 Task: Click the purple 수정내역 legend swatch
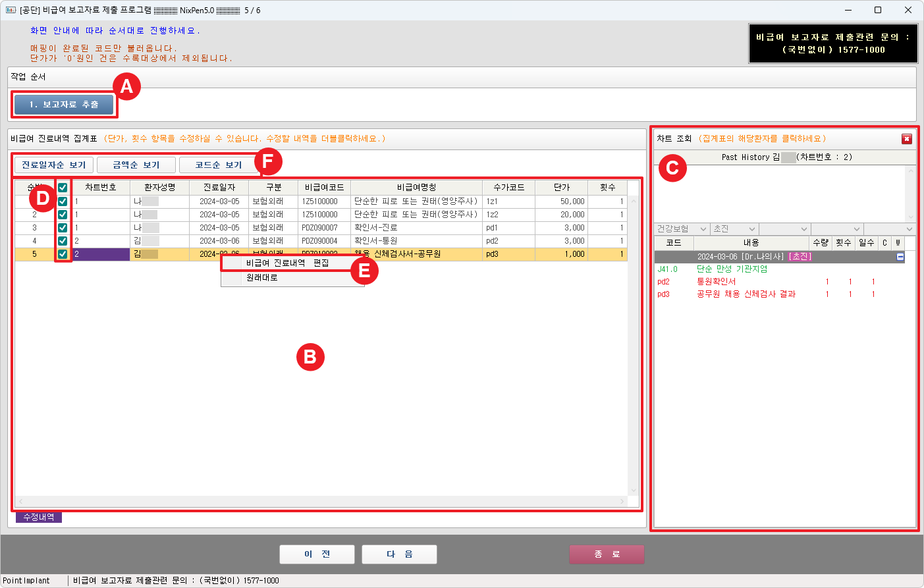(39, 518)
